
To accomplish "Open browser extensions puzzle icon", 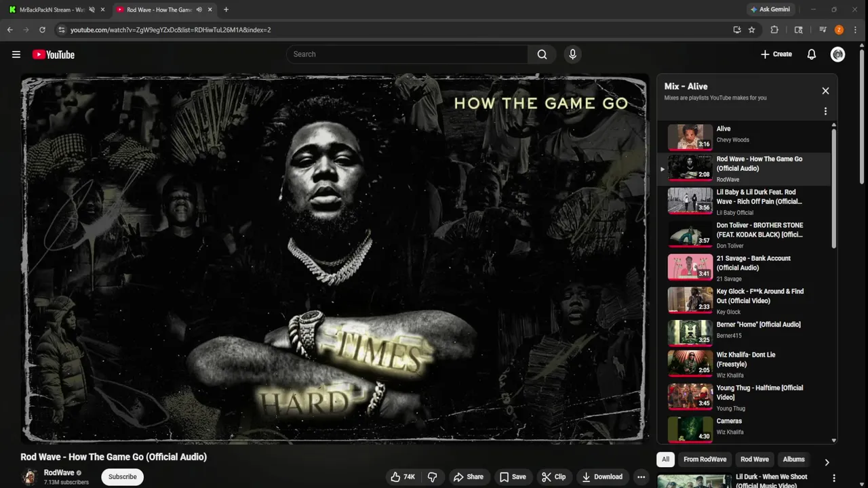I will pyautogui.click(x=774, y=30).
